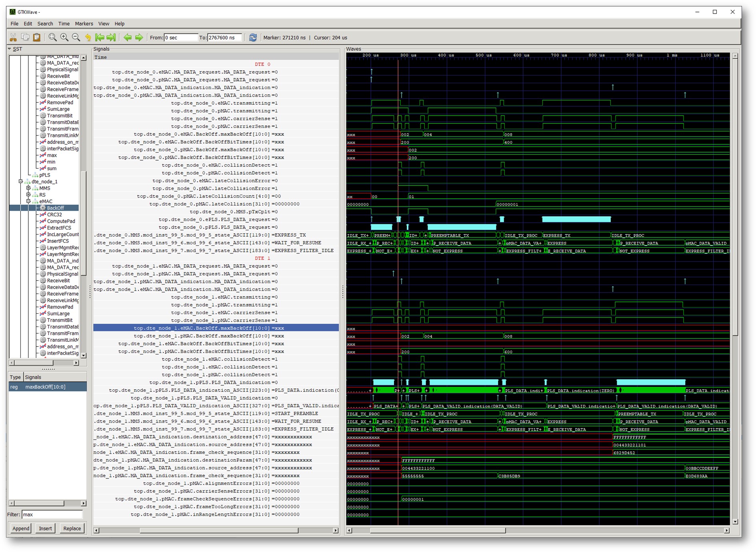Image resolution: width=756 pixels, height=552 pixels.
Task: Expand the MMS node in the tree
Action: click(28, 188)
